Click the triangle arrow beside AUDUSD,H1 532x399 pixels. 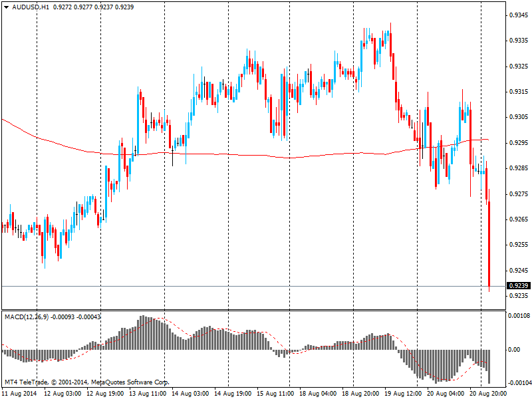tap(6, 7)
